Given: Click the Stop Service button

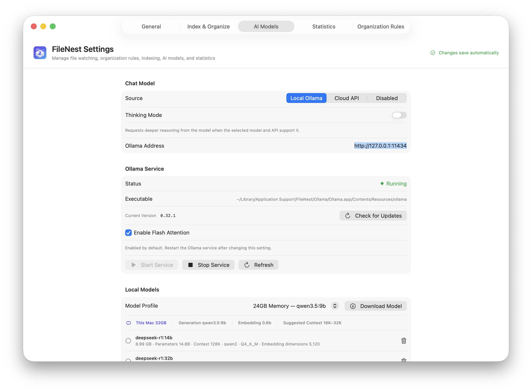Looking at the screenshot, I should coord(208,265).
